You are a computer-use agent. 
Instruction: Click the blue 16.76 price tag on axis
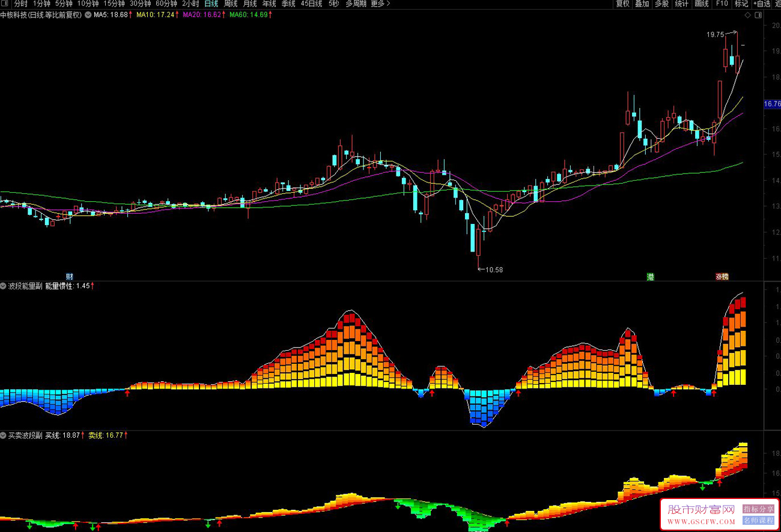[x=771, y=104]
